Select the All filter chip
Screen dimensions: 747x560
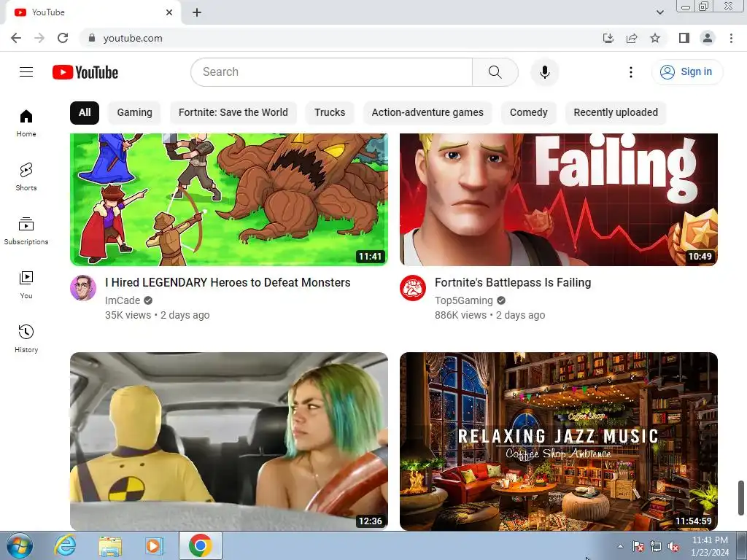(x=85, y=112)
